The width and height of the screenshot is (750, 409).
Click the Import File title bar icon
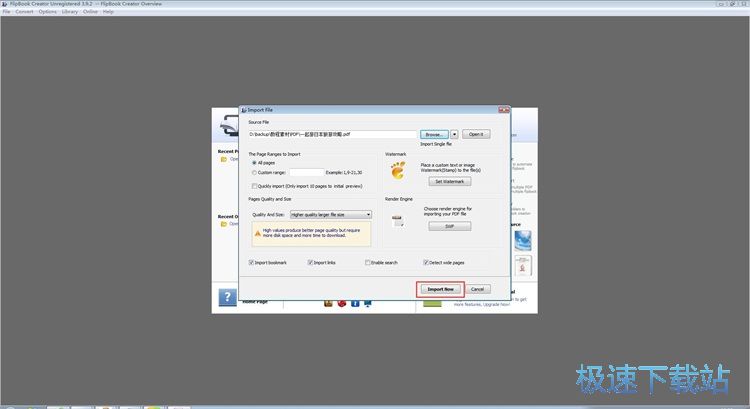pos(244,110)
